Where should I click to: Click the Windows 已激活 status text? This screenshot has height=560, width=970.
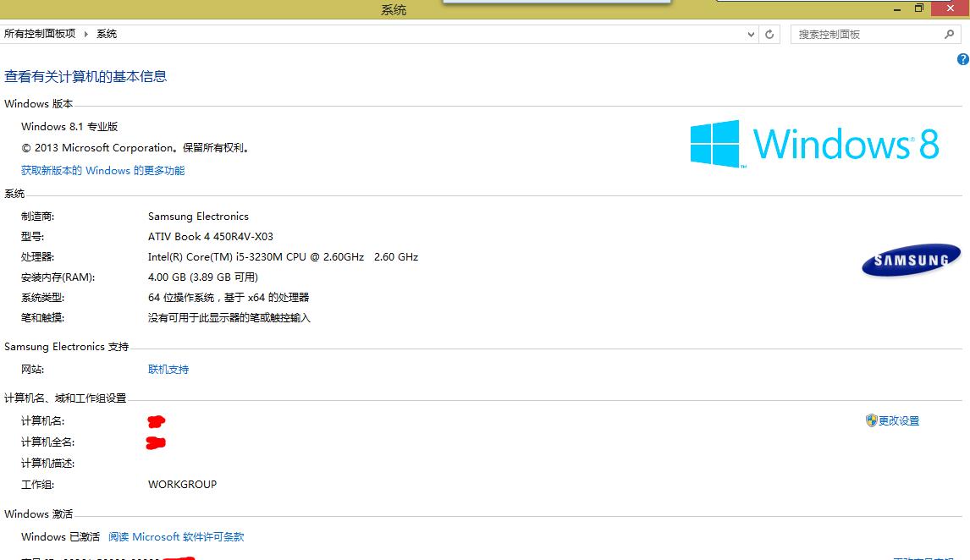(60, 537)
